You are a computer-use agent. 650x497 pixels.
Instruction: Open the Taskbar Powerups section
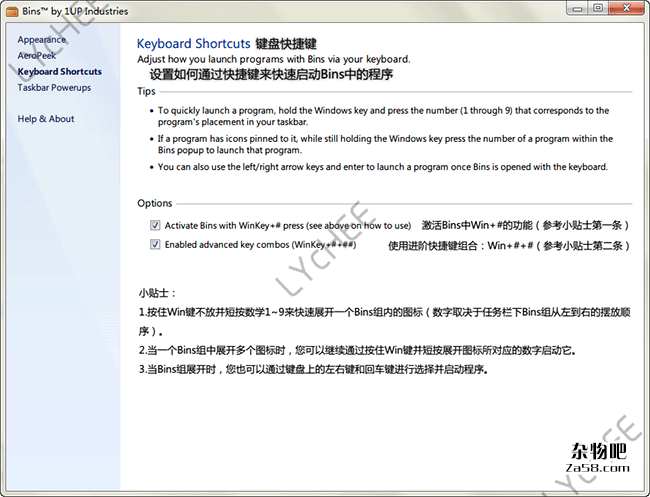pyautogui.click(x=54, y=87)
